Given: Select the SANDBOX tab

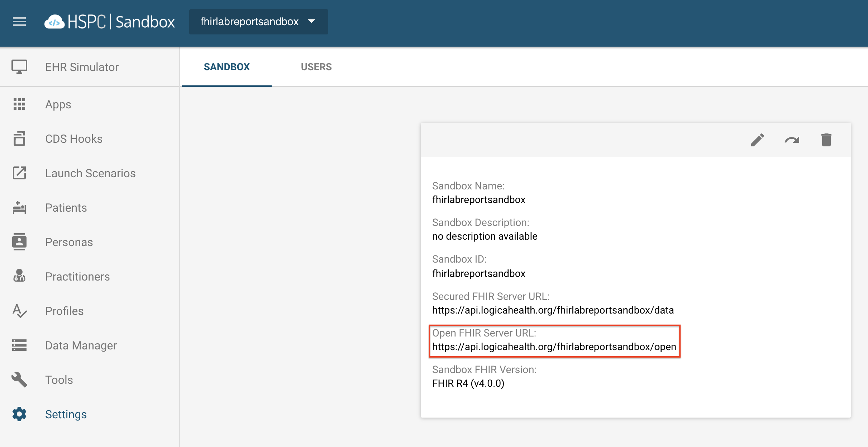Looking at the screenshot, I should pyautogui.click(x=226, y=67).
